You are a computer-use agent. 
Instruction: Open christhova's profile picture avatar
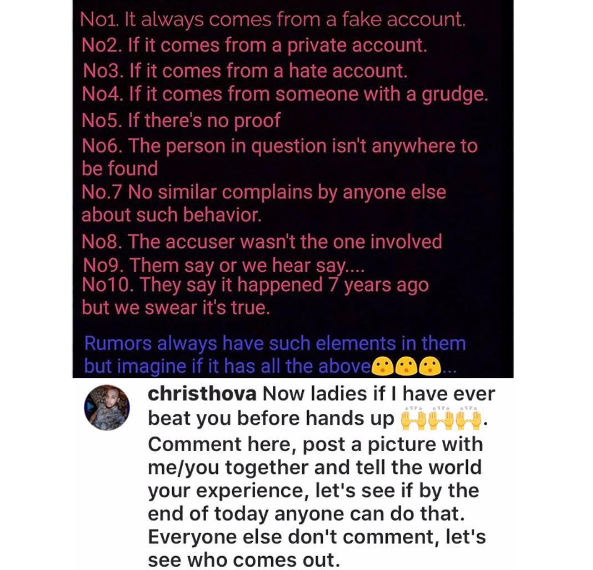[x=107, y=408]
